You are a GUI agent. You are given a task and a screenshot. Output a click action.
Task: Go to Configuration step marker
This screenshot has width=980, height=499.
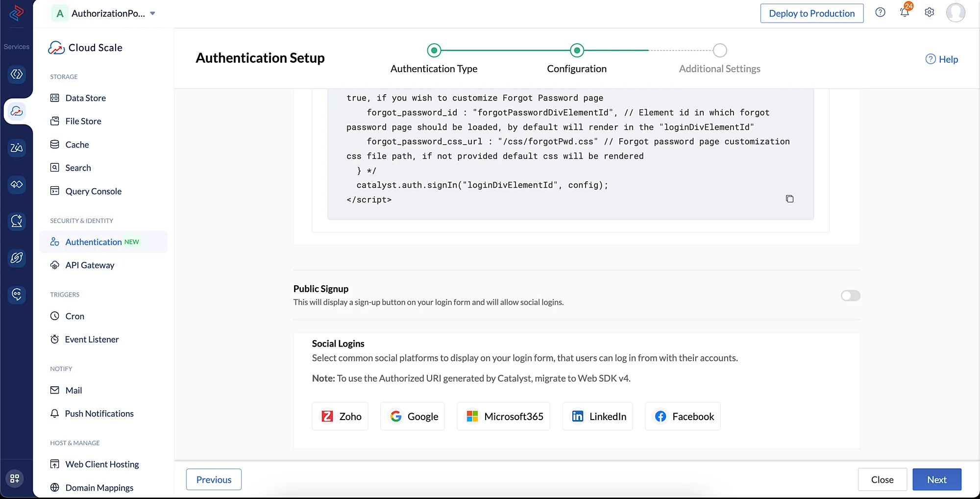click(577, 50)
